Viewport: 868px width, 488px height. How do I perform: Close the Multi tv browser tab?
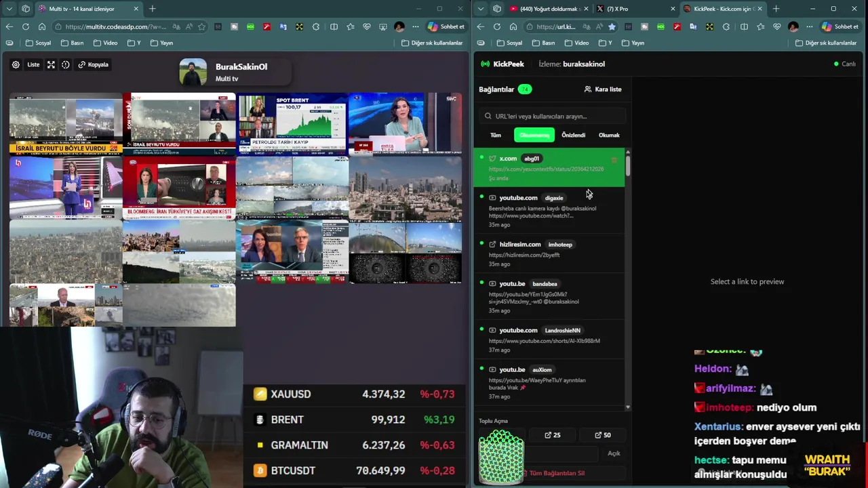[136, 9]
